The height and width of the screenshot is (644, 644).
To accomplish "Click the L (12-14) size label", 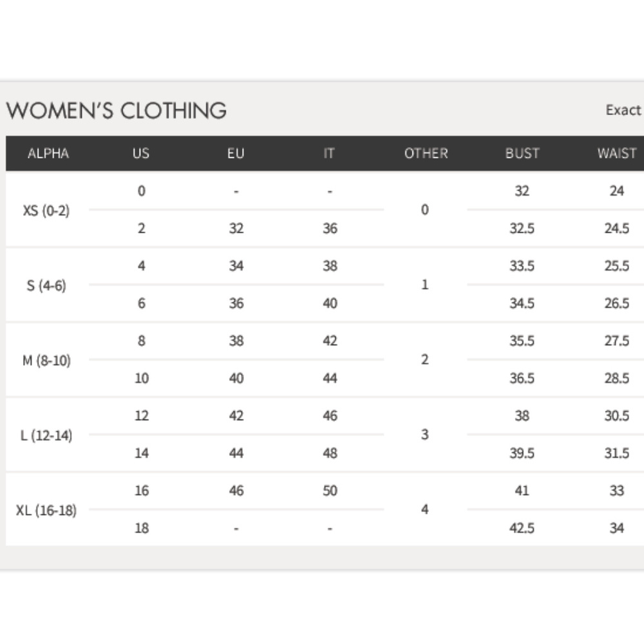I will (46, 435).
